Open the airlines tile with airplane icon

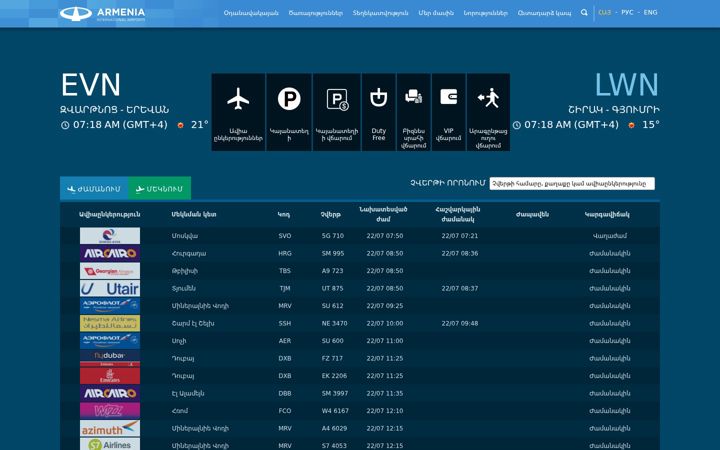coord(238,112)
